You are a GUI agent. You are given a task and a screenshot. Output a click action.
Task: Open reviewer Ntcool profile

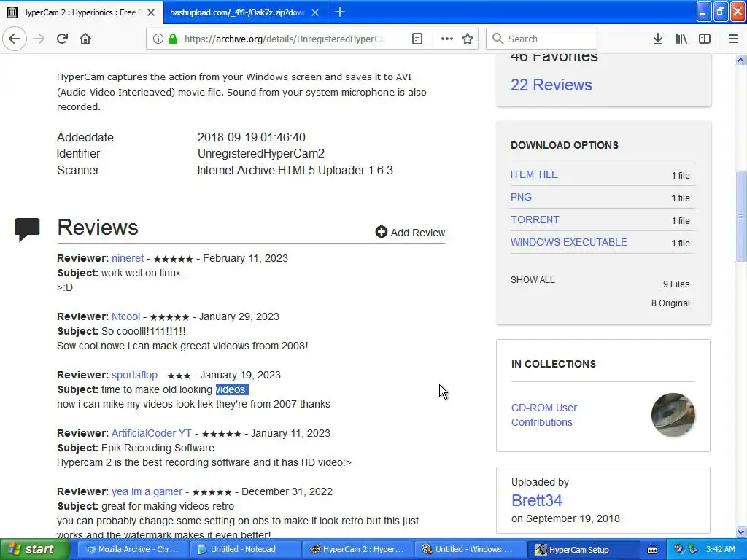125,316
